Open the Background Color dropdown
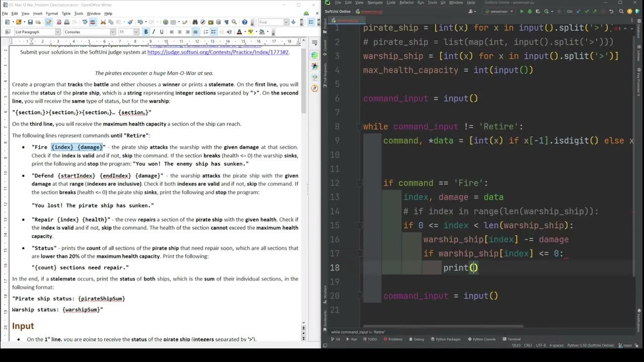 coord(268,32)
